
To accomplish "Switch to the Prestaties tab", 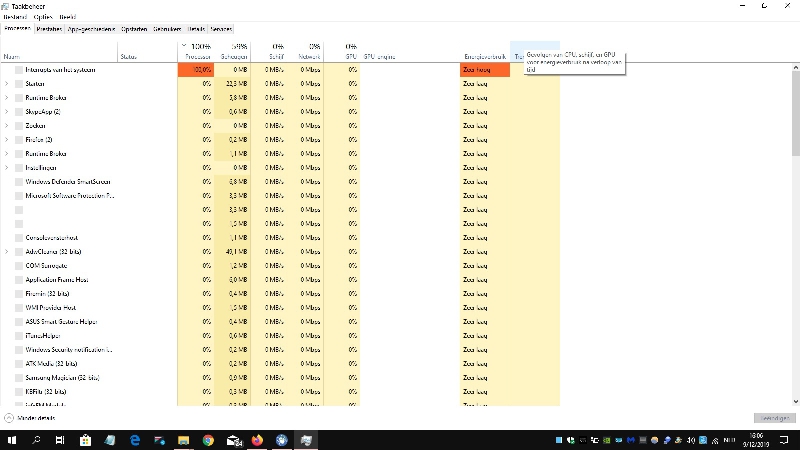I will pos(48,29).
